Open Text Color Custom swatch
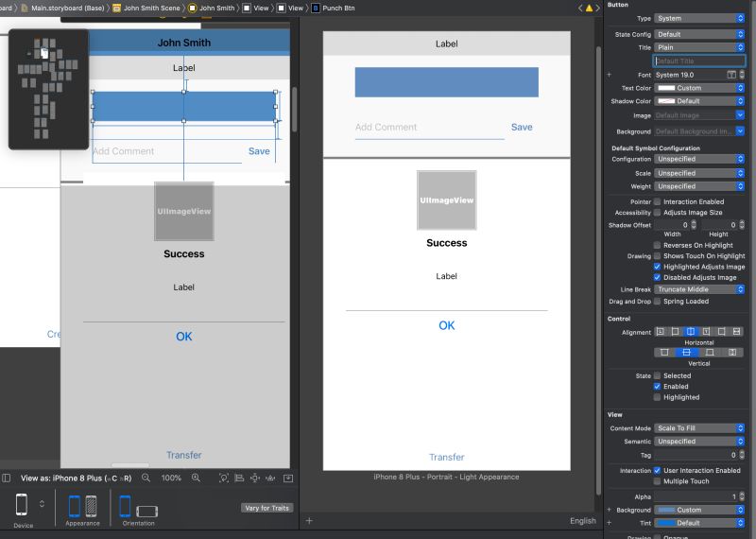 tap(666, 88)
